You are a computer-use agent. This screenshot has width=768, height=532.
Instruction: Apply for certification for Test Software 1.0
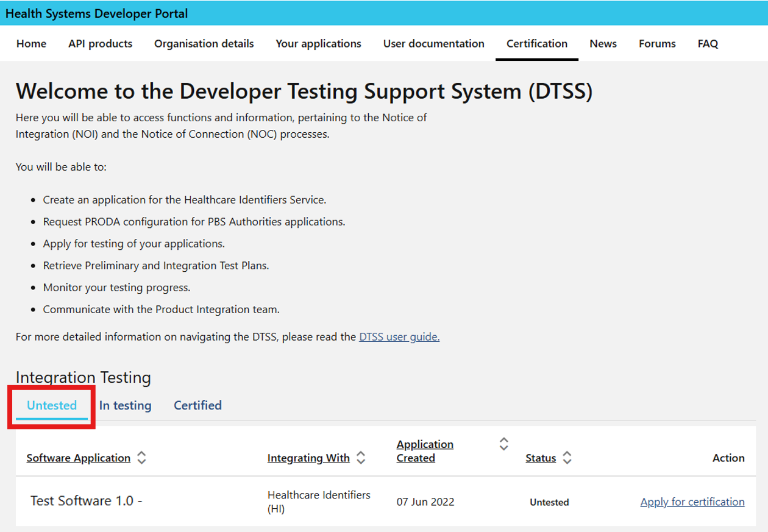coord(692,502)
